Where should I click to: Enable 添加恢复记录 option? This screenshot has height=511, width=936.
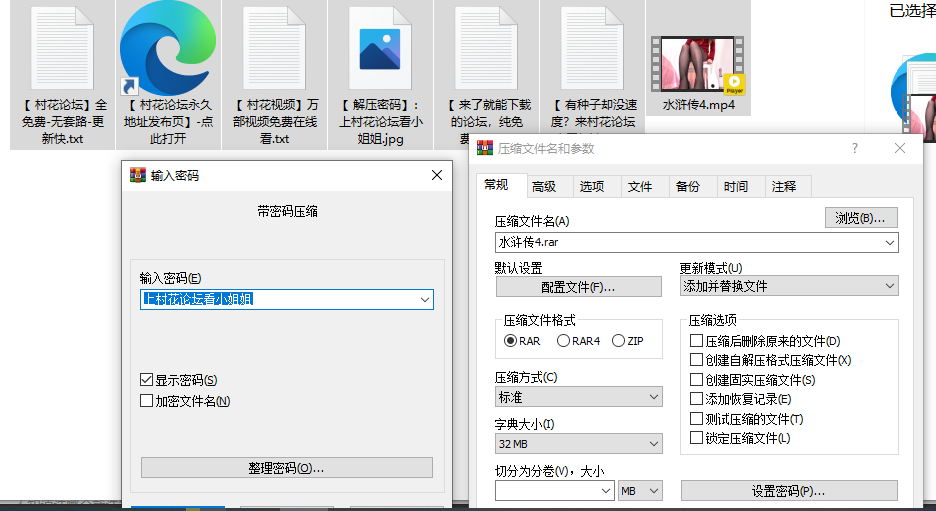pyautogui.click(x=696, y=399)
